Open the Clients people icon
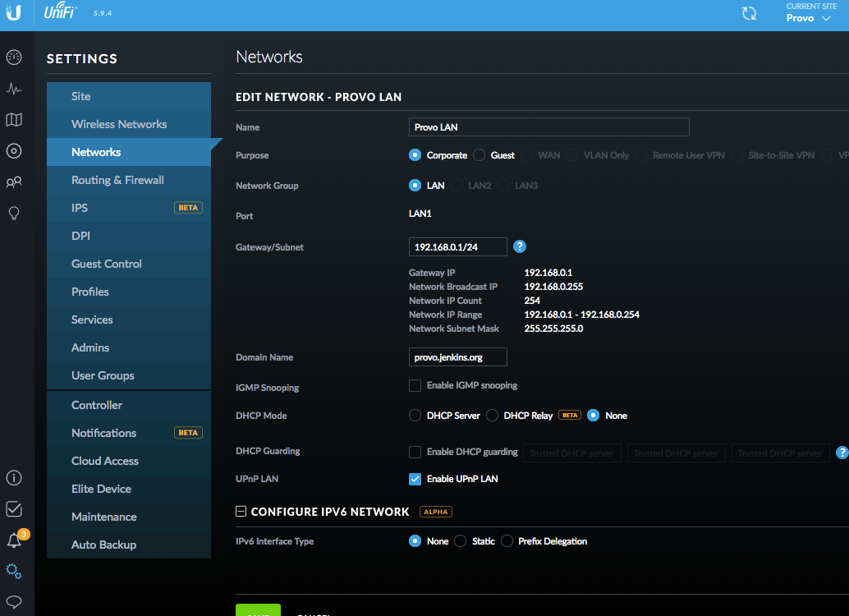The width and height of the screenshot is (849, 616). [14, 182]
